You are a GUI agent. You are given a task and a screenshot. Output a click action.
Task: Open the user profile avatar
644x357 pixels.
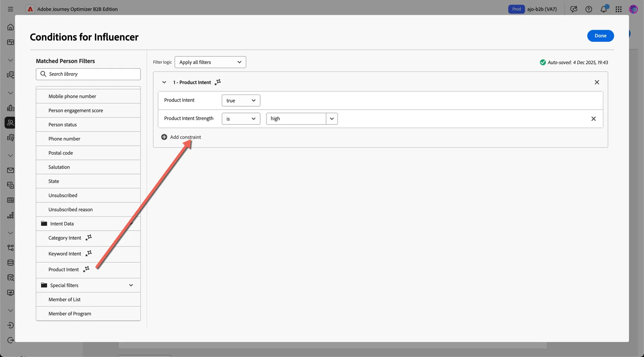pyautogui.click(x=634, y=9)
